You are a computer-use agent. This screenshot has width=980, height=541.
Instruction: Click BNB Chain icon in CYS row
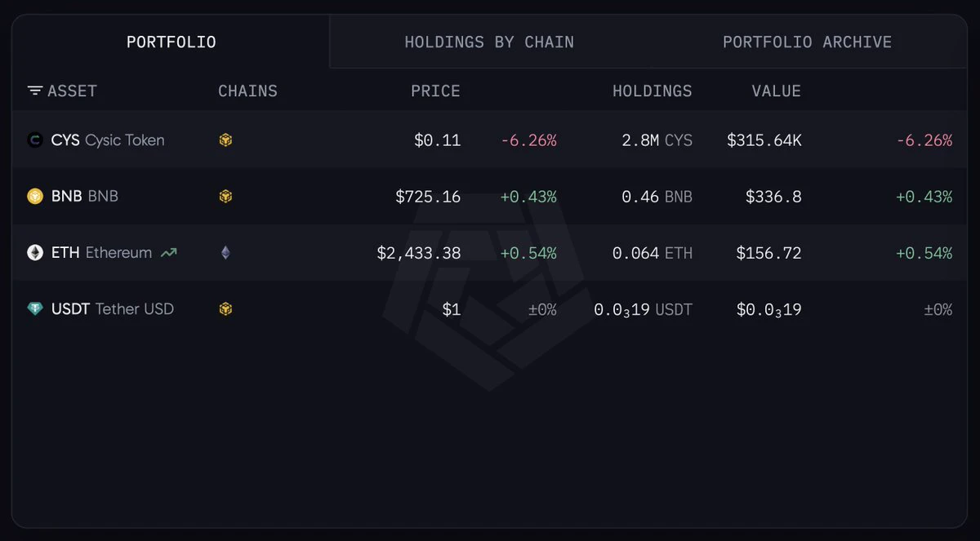pos(225,140)
